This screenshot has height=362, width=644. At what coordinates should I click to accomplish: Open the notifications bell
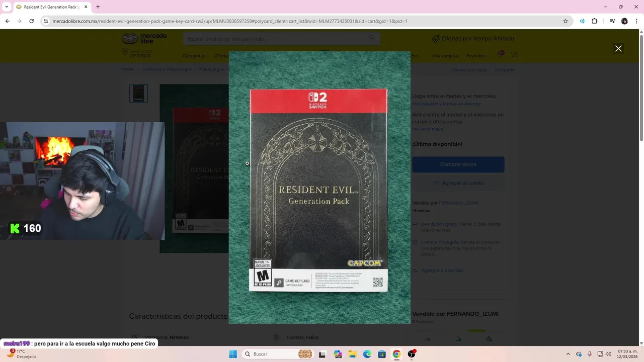pyautogui.click(x=500, y=54)
